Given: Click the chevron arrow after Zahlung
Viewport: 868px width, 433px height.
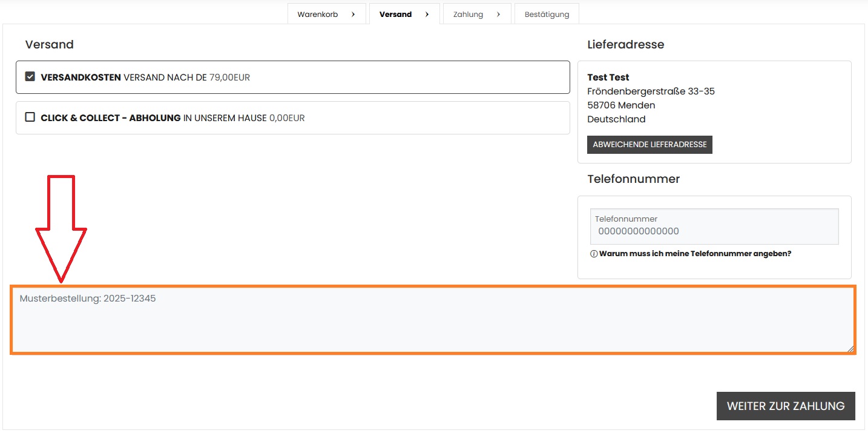Looking at the screenshot, I should pos(499,15).
